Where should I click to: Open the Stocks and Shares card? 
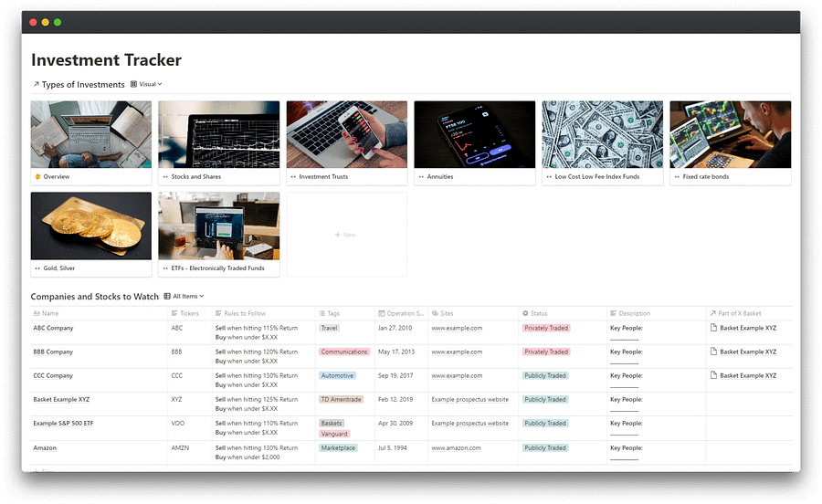(219, 143)
